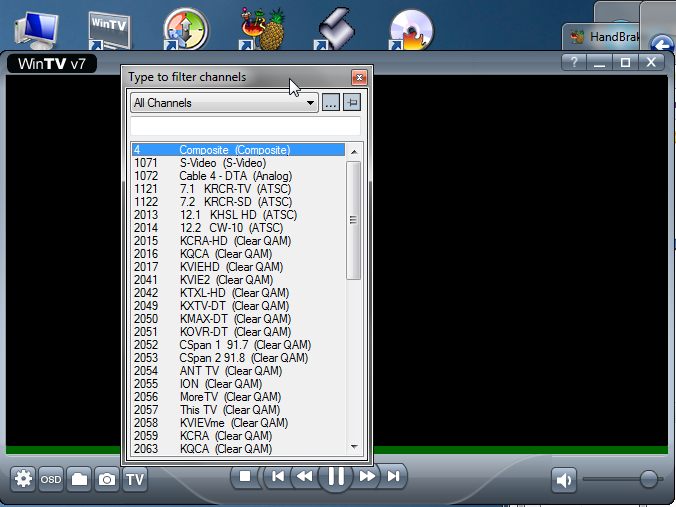Open HandBrake cocktail pineapple desktop shortcut
The height and width of the screenshot is (507, 676).
pos(262,29)
